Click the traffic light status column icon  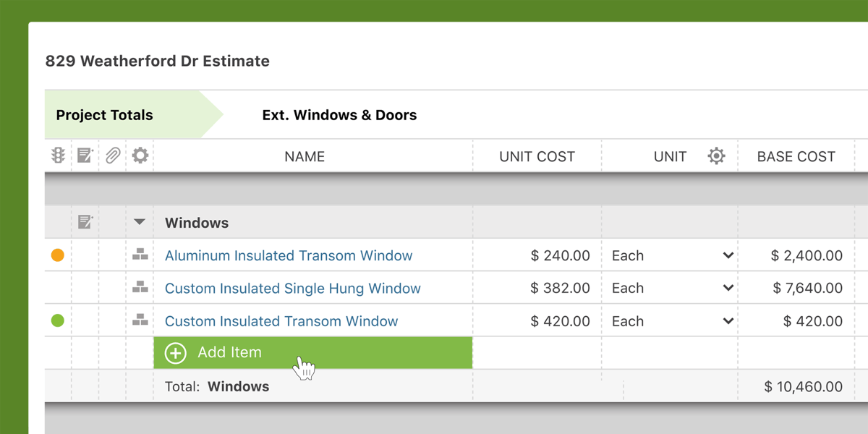pyautogui.click(x=57, y=155)
